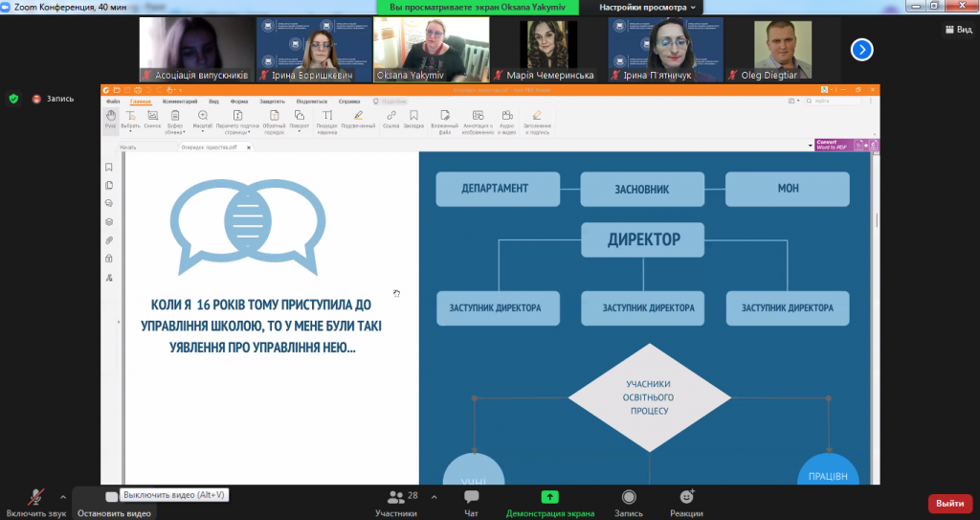Open the Chat panel icon
Image resolution: width=980 pixels, height=520 pixels.
471,497
